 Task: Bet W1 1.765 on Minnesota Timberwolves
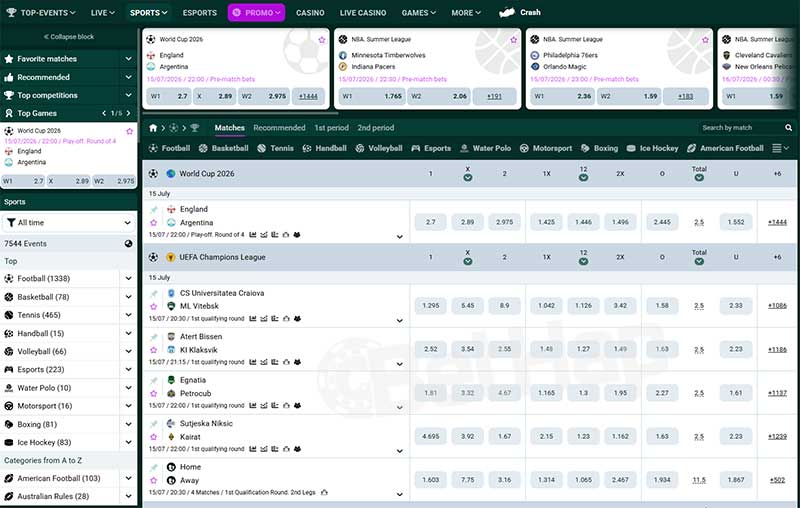372,96
